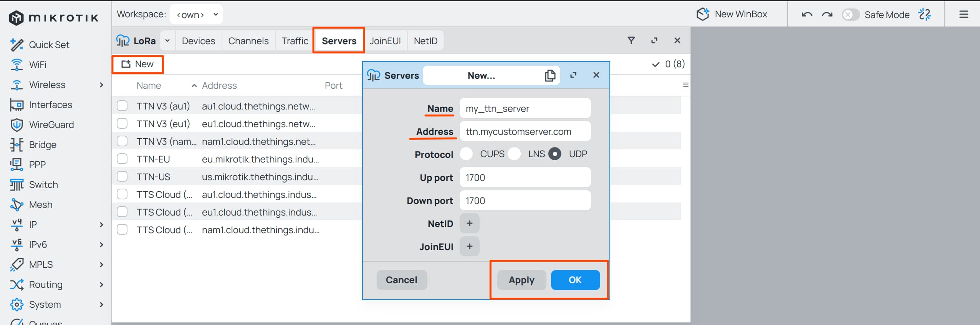Select the eu.mikrotik.thethings address cell
Screen dimensions: 980x325
pyautogui.click(x=260, y=159)
